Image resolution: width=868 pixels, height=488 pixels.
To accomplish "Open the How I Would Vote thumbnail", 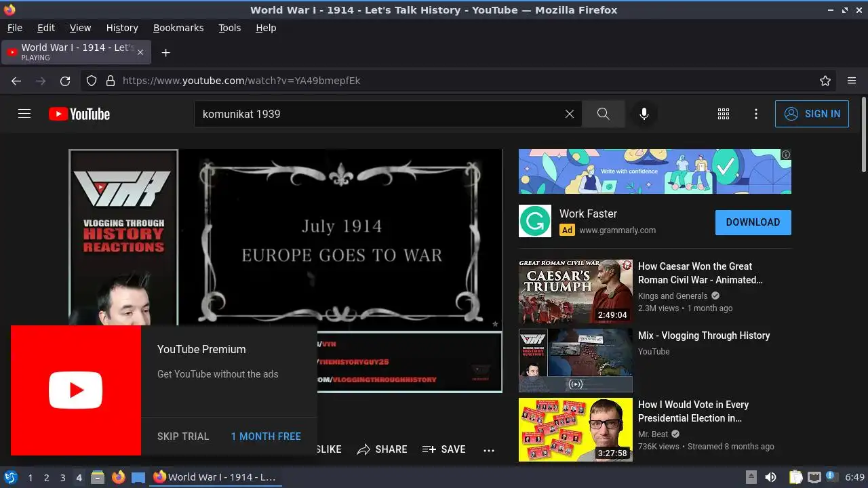I will coord(576,430).
